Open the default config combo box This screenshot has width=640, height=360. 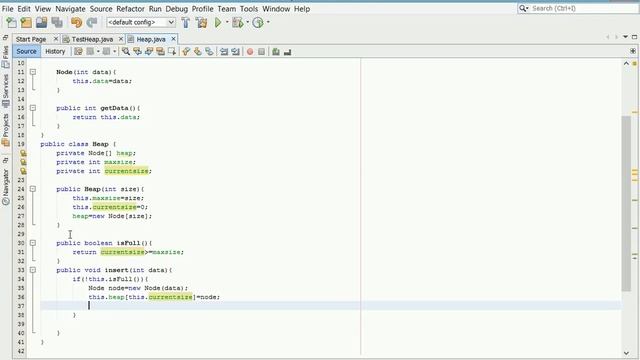tap(141, 22)
